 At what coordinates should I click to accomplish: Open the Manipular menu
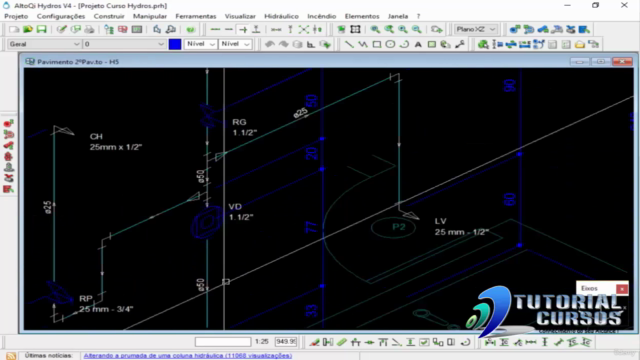(x=150, y=16)
